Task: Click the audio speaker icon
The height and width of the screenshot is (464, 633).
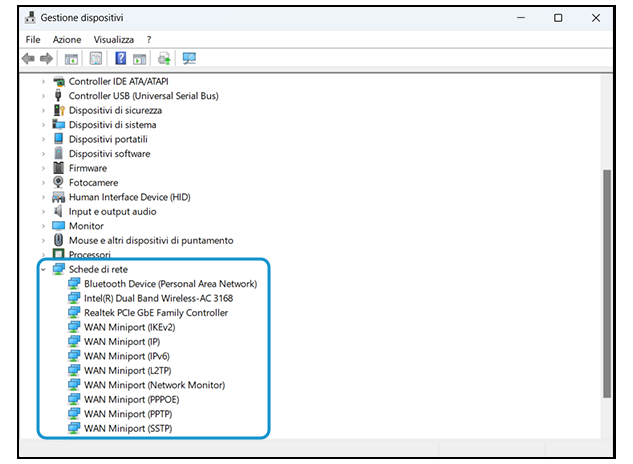Action: point(59,211)
